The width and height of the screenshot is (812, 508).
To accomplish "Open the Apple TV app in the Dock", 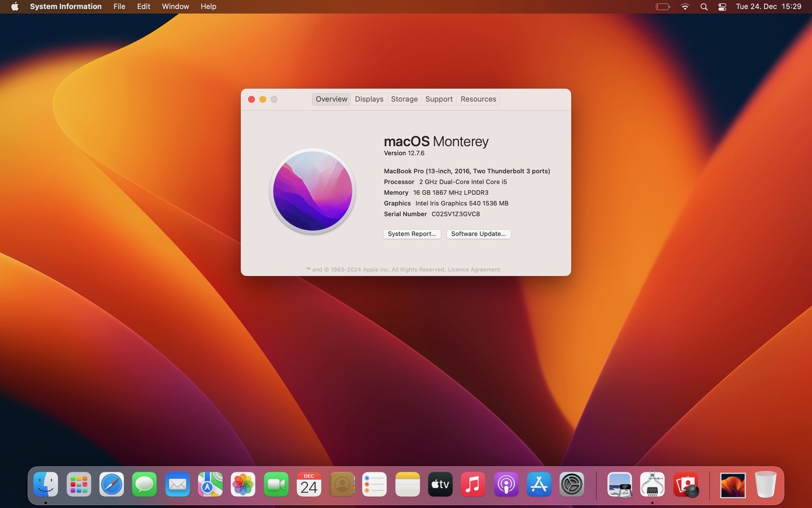I will tap(440, 485).
